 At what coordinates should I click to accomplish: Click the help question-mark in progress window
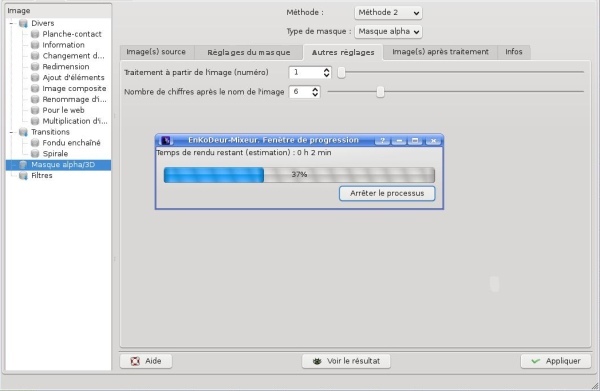pyautogui.click(x=382, y=141)
